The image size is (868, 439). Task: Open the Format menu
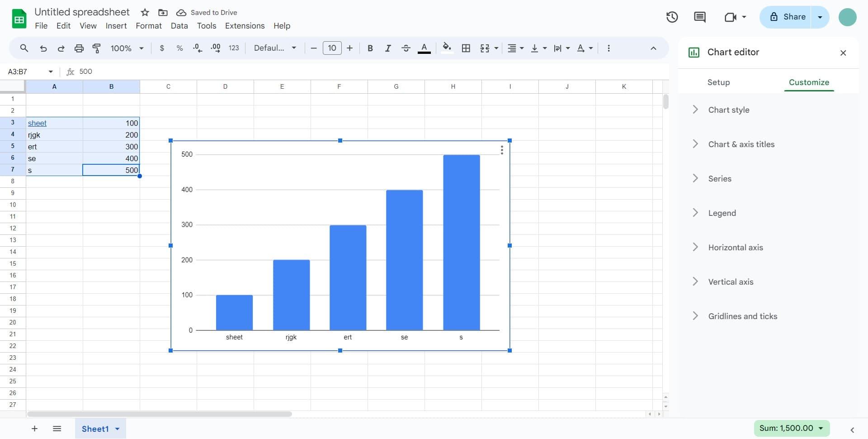[x=148, y=26]
